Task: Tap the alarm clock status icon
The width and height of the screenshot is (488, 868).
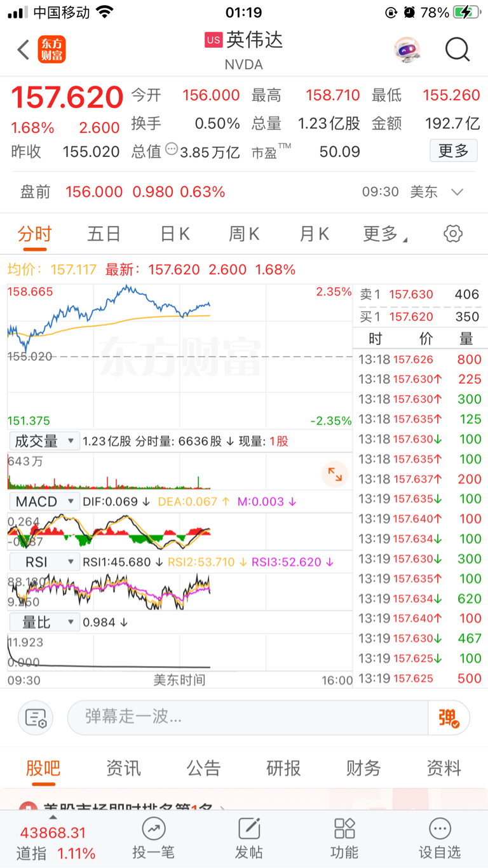Action: (x=409, y=12)
